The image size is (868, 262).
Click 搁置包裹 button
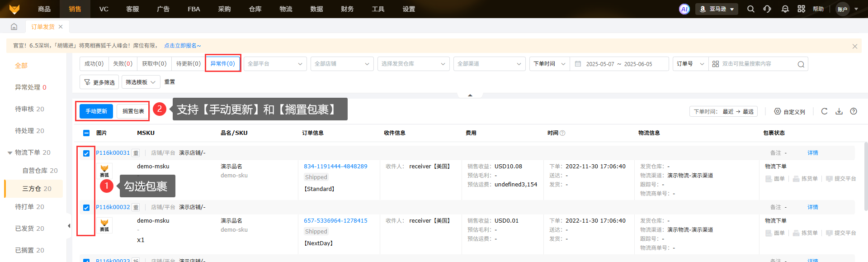[x=133, y=111]
